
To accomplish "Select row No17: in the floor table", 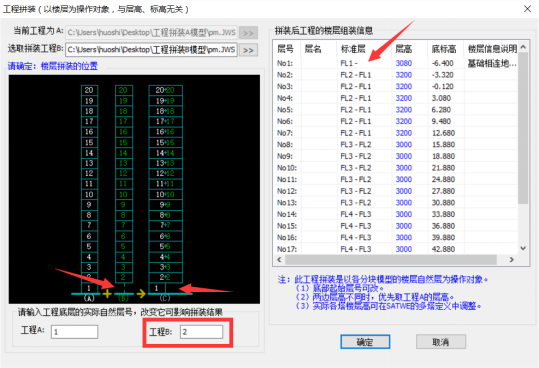I will click(x=395, y=249).
